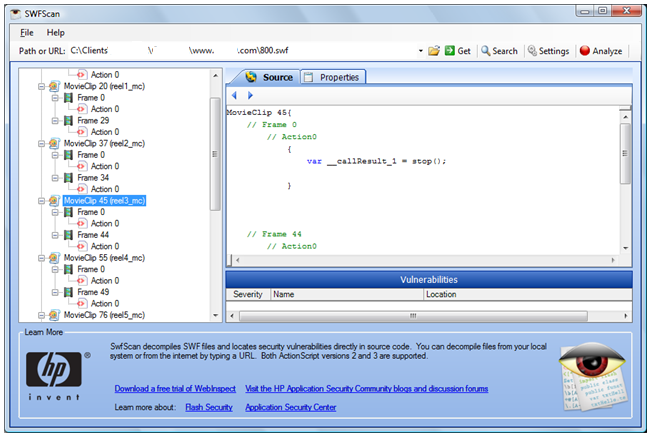
Task: Select highlighted MovieClip 45 (reel3_mc) item
Action: coord(104,201)
